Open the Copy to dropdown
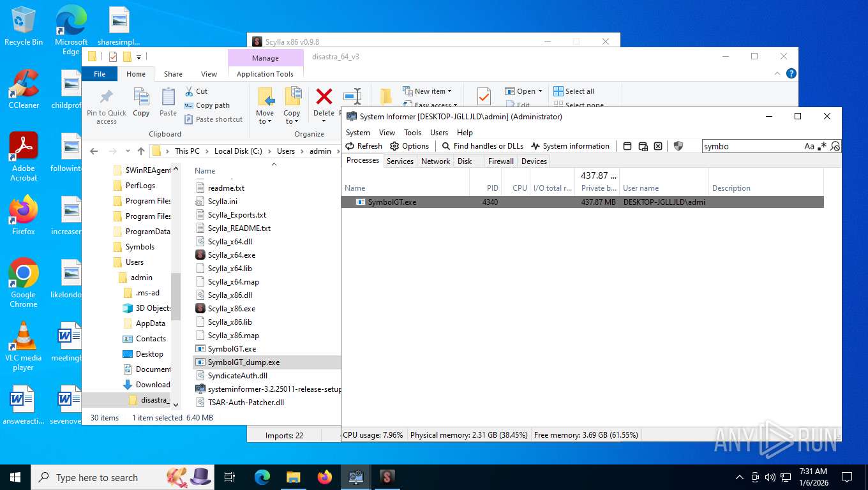868x490 pixels. coord(292,117)
